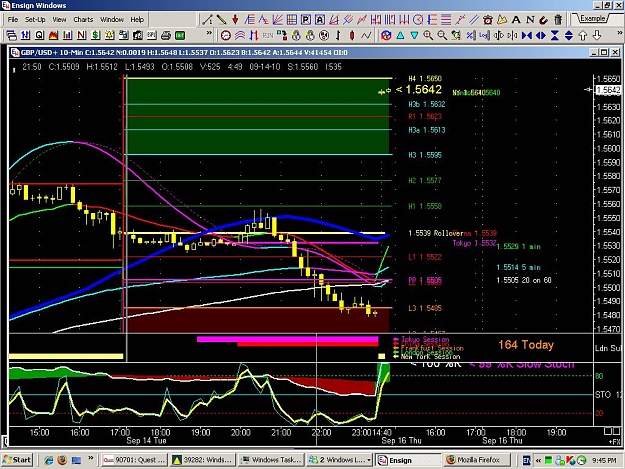Select the parallel lines channel tool
This screenshot has width=625, height=469.
click(x=474, y=20)
